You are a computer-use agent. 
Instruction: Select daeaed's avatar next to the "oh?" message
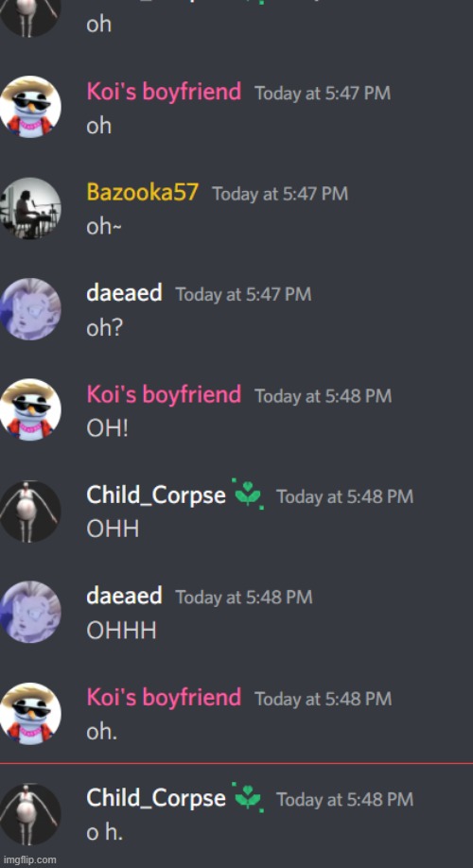click(30, 309)
